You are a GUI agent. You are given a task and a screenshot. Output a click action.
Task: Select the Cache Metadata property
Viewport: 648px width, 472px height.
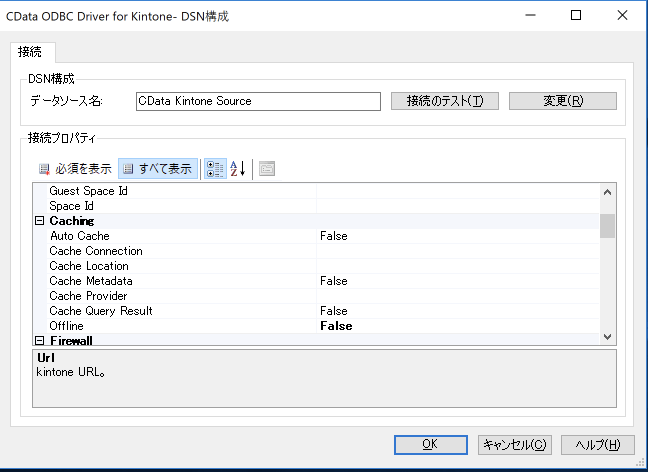click(x=91, y=281)
